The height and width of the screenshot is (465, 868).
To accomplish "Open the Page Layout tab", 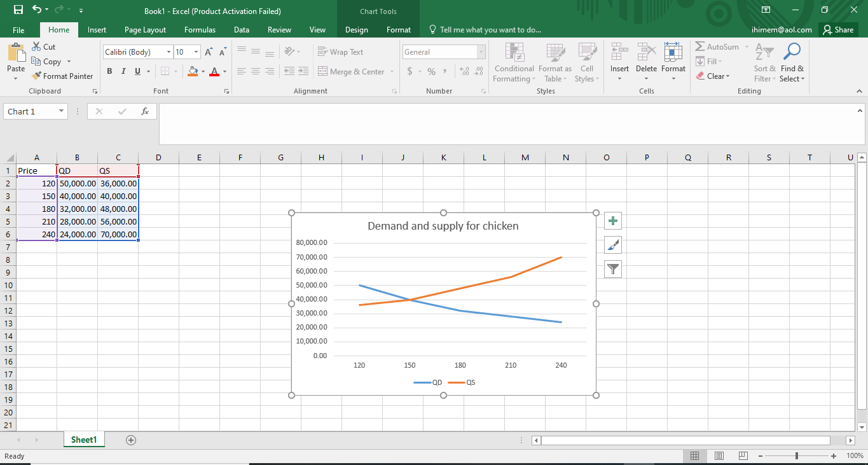I will 145,30.
